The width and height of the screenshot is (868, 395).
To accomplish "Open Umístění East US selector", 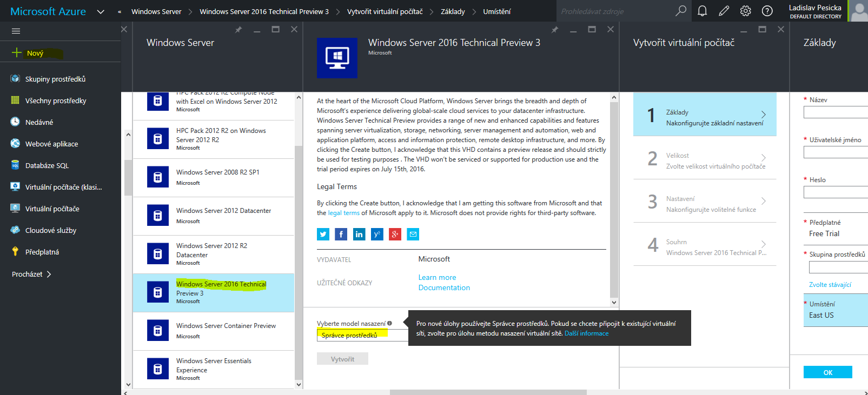I will click(x=836, y=310).
